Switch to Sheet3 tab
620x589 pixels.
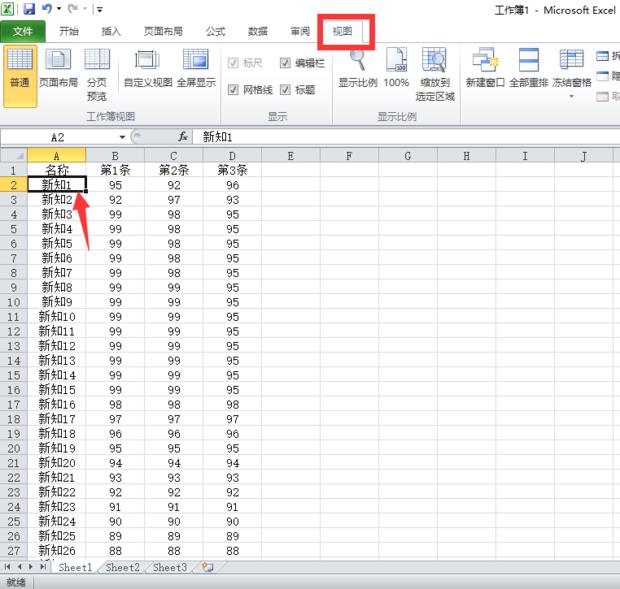[x=170, y=568]
